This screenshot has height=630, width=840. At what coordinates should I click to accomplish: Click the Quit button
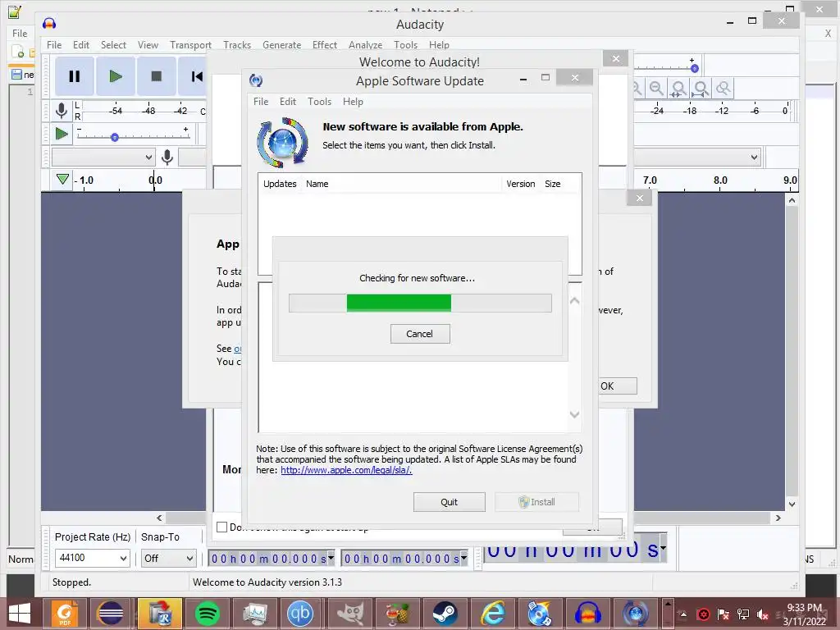[x=449, y=502]
